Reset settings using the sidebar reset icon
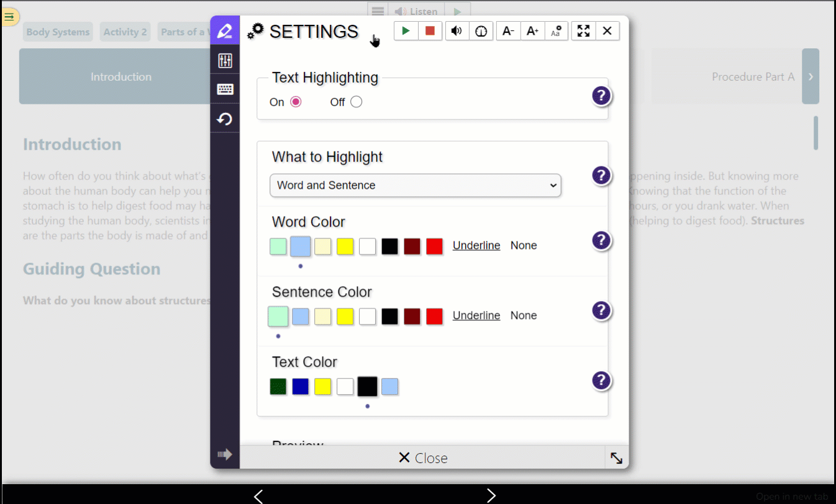Viewport: 836px width, 504px height. tap(225, 119)
